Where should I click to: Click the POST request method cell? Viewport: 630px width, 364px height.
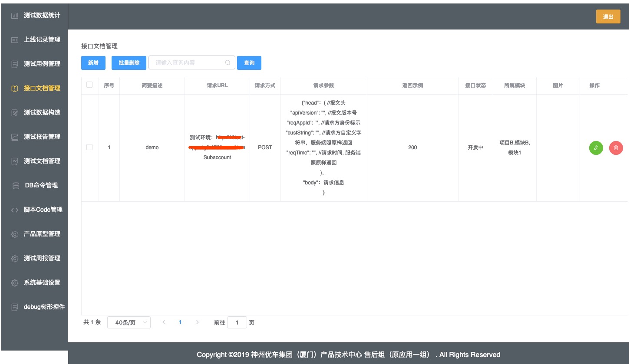(x=265, y=148)
